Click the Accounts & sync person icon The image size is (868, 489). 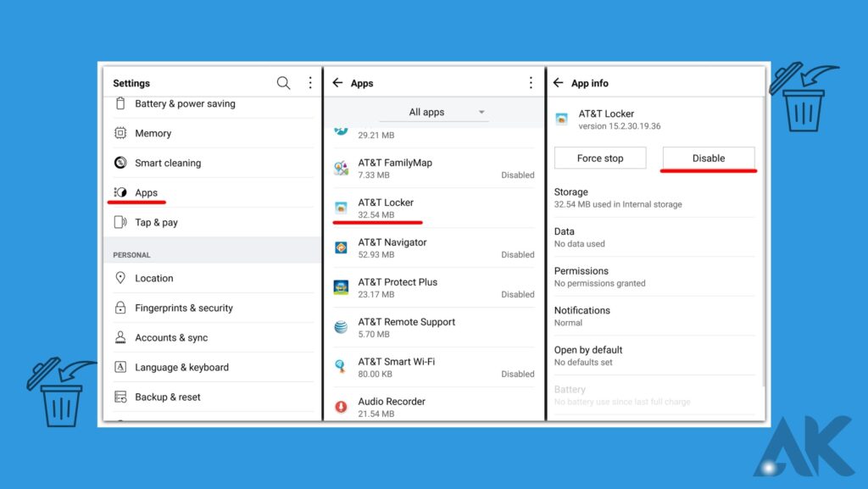click(120, 337)
